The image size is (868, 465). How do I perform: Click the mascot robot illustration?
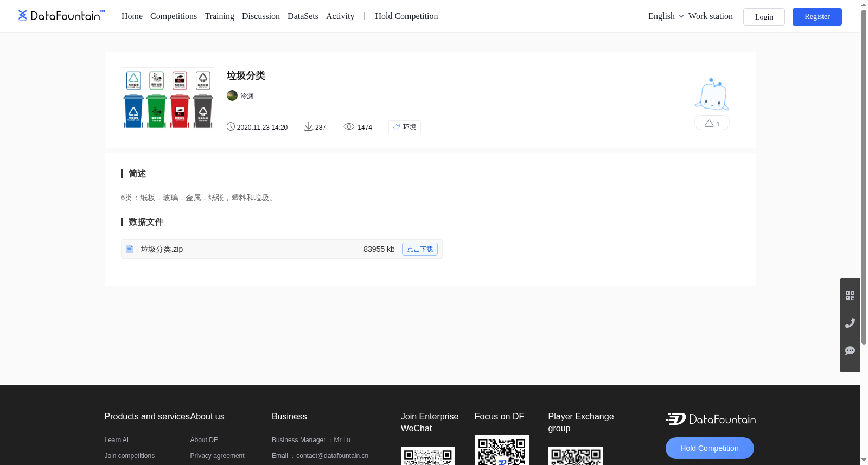pos(712,94)
